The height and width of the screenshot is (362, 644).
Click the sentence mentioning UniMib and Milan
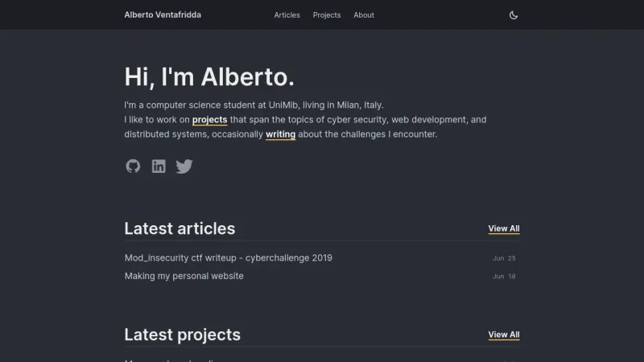point(254,105)
